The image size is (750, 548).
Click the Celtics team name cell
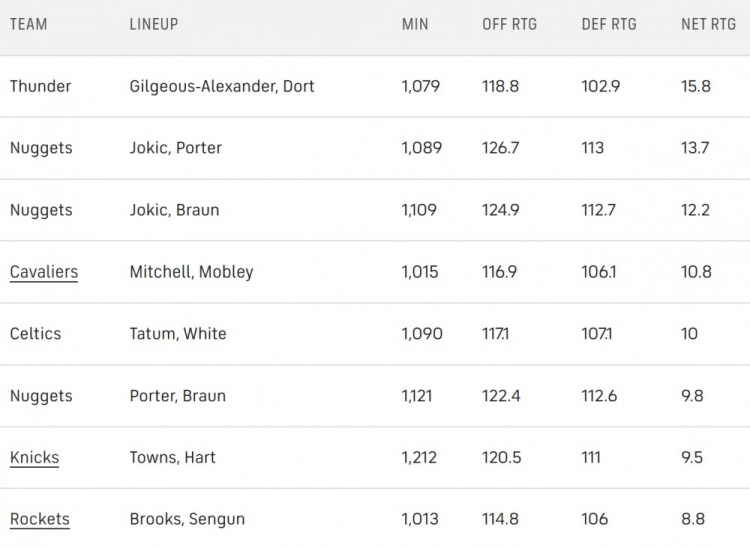pyautogui.click(x=36, y=334)
